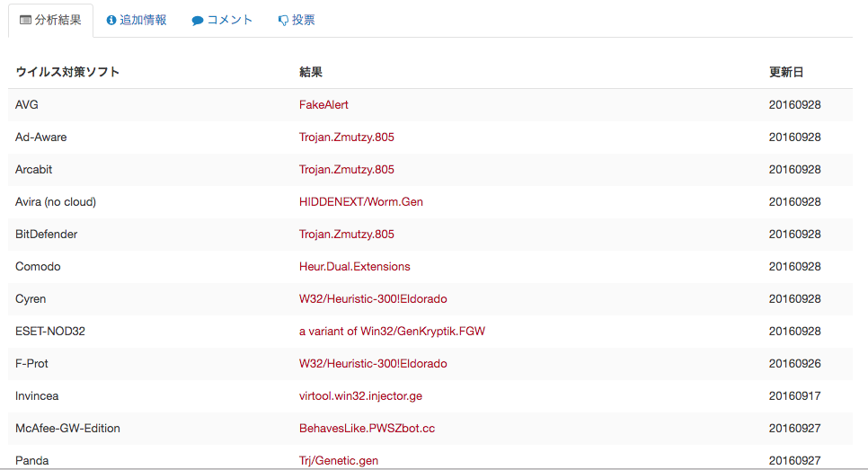This screenshot has width=868, height=470.
Task: Select the Cyren antivirus name
Action: coord(31,299)
